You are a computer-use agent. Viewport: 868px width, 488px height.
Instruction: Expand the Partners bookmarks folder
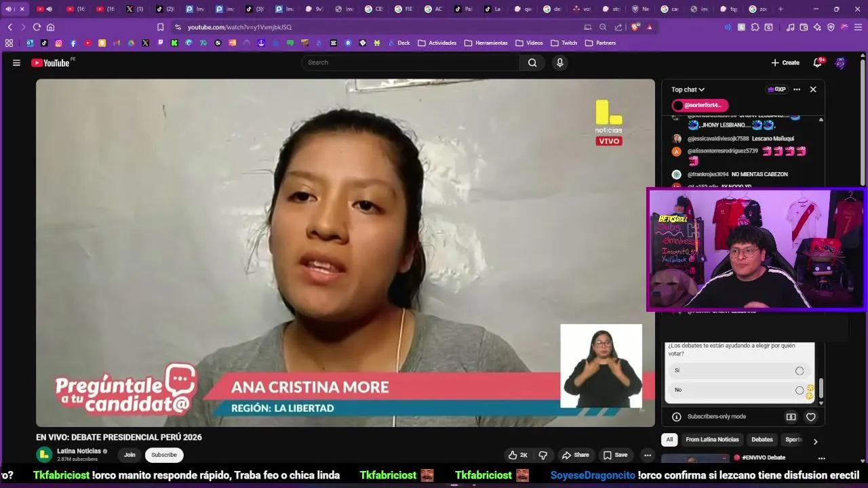coord(600,43)
